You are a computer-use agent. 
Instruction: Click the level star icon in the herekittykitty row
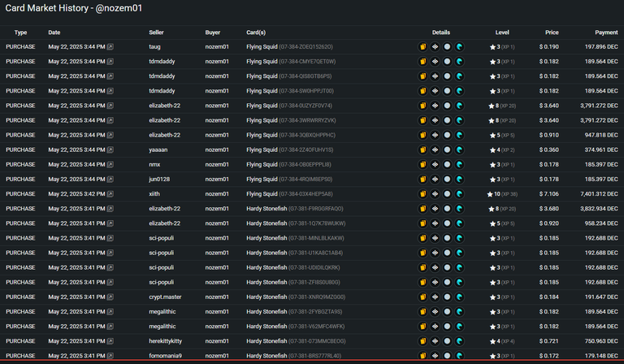tap(492, 341)
